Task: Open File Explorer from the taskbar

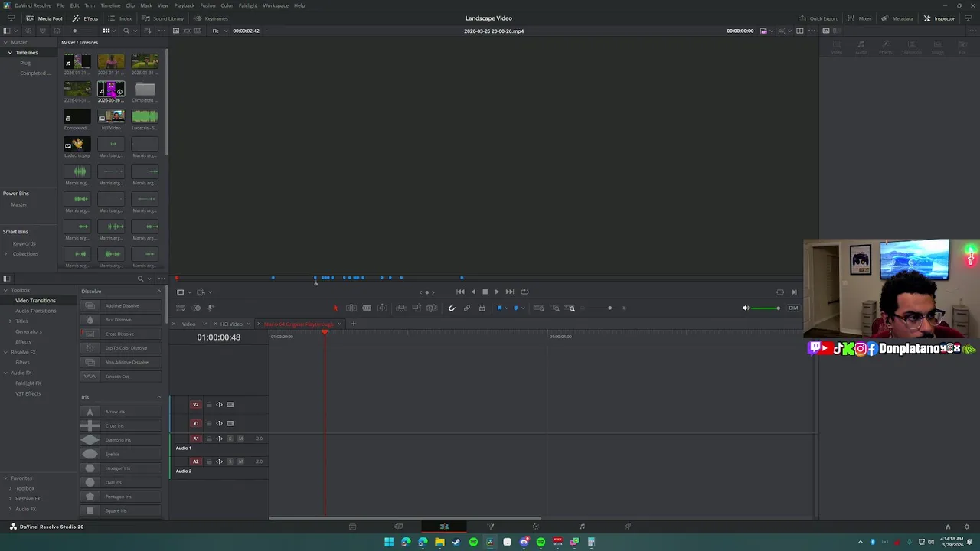Action: tap(439, 542)
